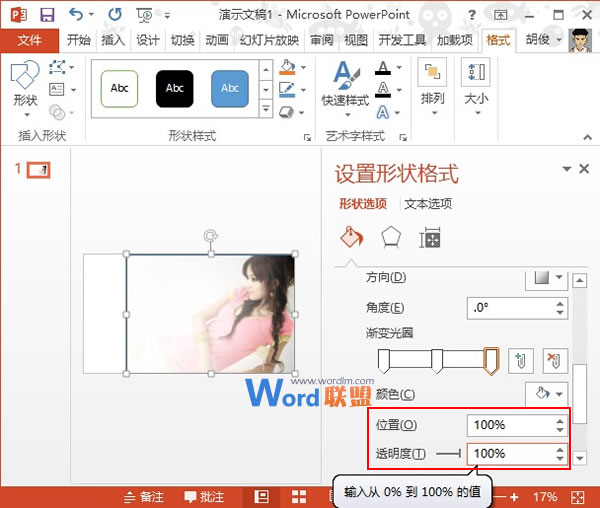Image resolution: width=600 pixels, height=508 pixels.
Task: Open Shape Fill dropdown arrow
Action: 303,68
